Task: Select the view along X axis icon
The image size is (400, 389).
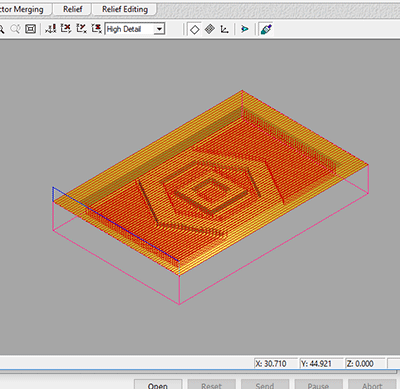Action: (x=66, y=29)
